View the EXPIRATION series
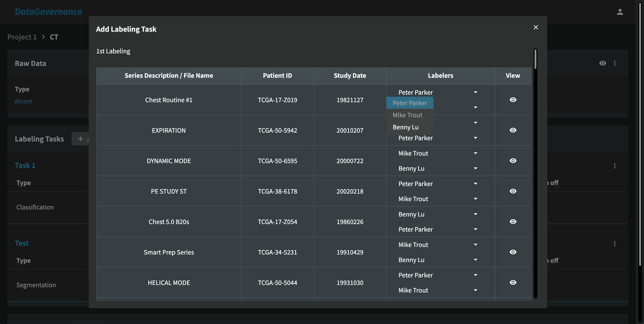 [513, 130]
